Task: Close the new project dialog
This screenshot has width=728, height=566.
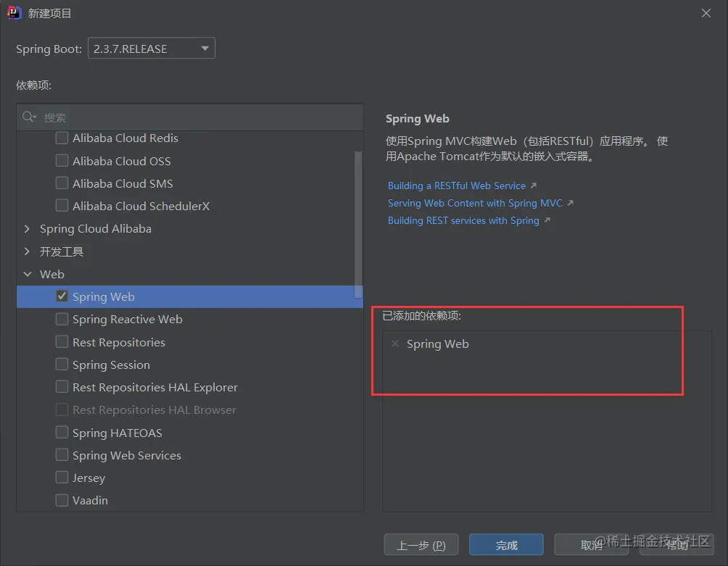Action: tap(706, 13)
